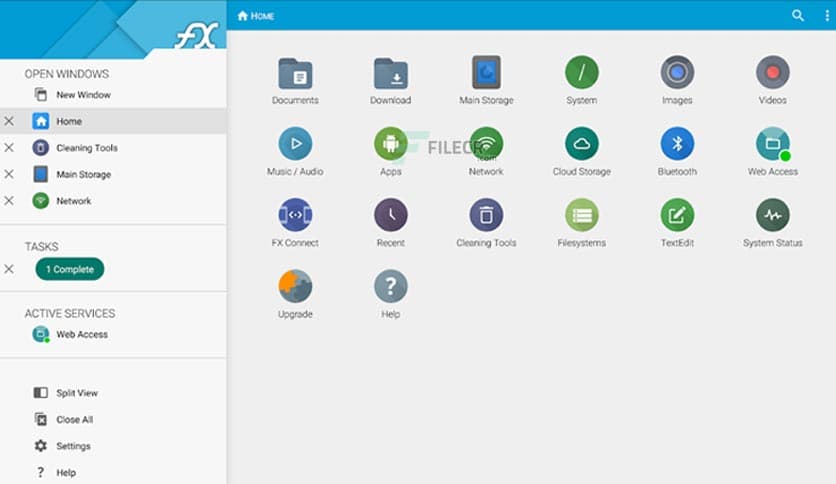
Task: Click the search magnifier icon
Action: 798,15
